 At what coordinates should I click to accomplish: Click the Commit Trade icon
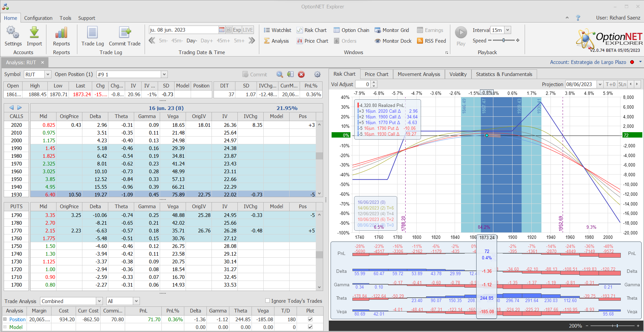(125, 33)
